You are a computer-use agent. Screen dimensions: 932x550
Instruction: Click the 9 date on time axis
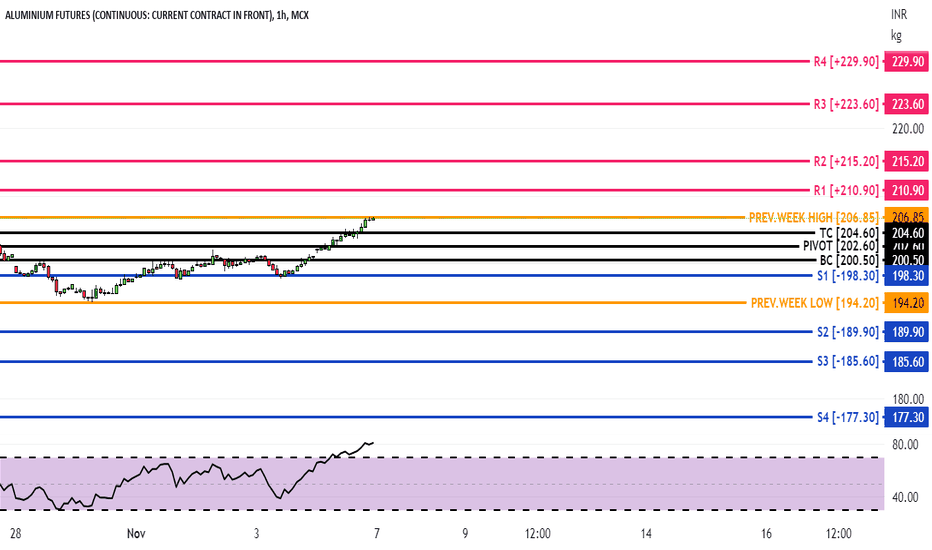coord(465,533)
